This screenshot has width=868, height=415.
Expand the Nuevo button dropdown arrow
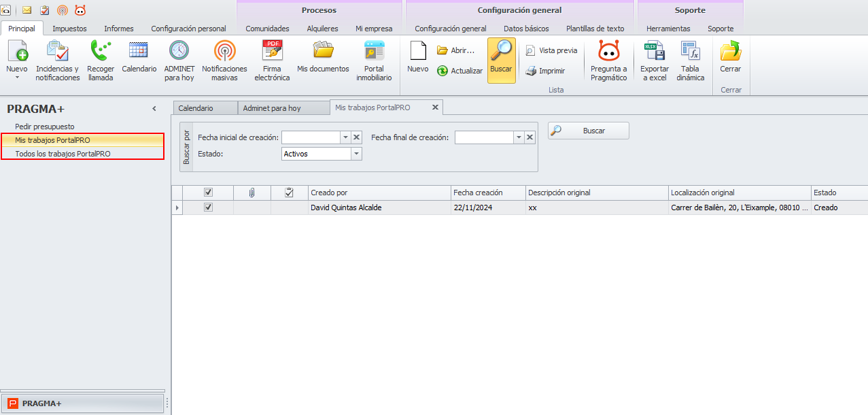coord(17,78)
